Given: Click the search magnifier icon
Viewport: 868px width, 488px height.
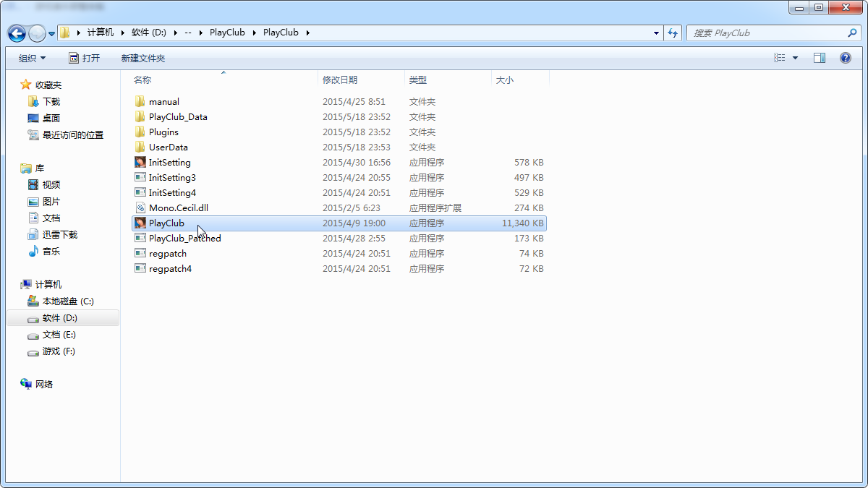Looking at the screenshot, I should 852,33.
